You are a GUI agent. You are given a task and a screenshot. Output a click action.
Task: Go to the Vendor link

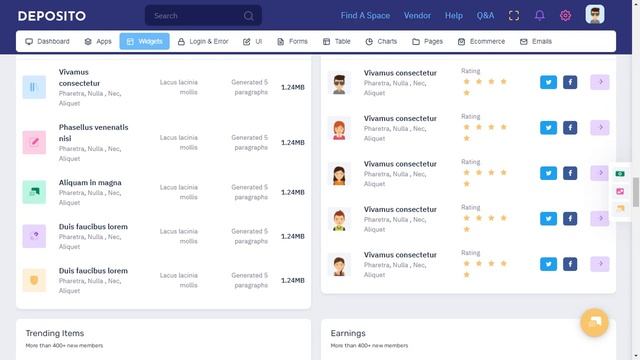click(x=417, y=16)
